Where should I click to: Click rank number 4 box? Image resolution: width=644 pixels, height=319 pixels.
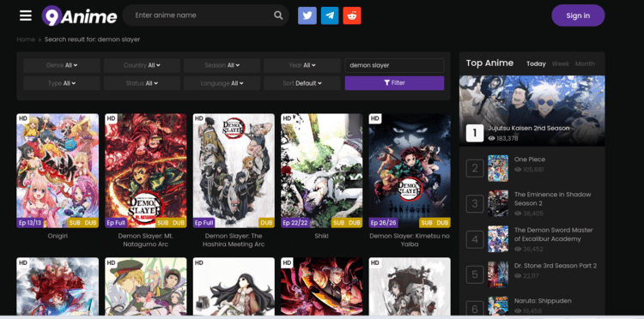click(x=475, y=239)
